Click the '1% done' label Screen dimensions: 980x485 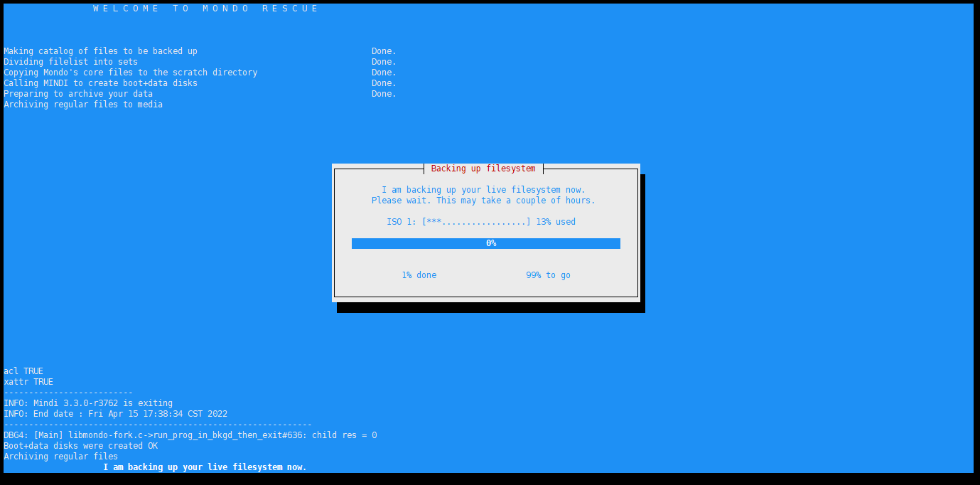419,275
